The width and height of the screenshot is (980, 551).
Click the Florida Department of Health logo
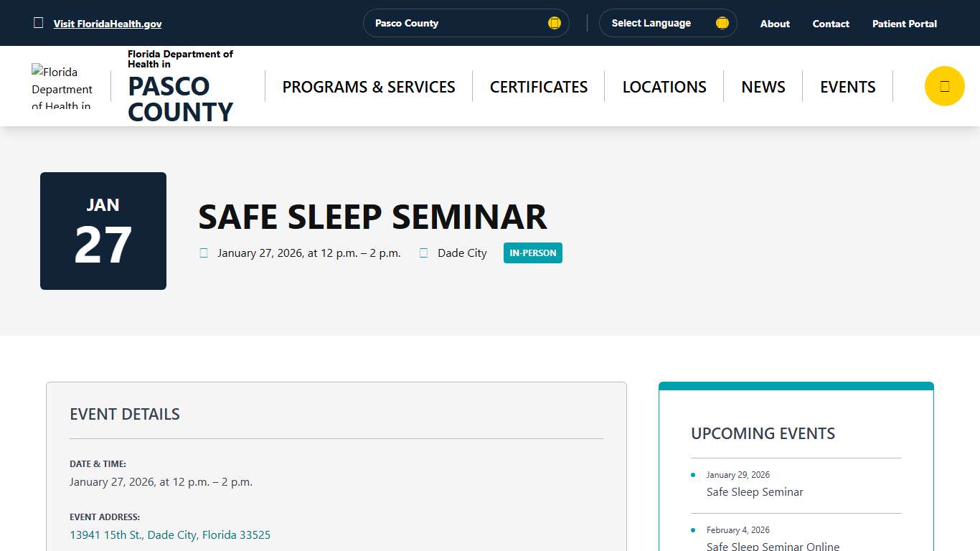[62, 85]
